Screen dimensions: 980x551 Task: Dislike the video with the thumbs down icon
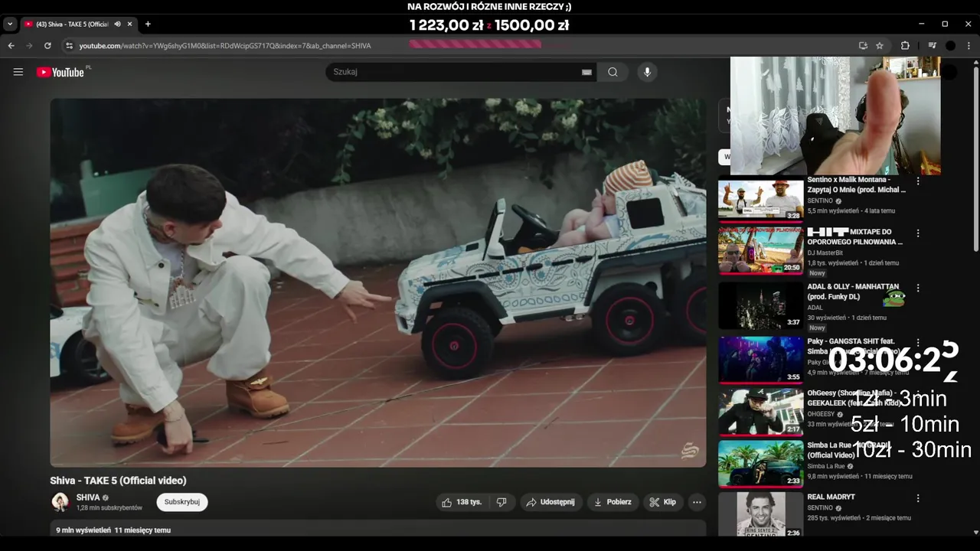tap(502, 502)
